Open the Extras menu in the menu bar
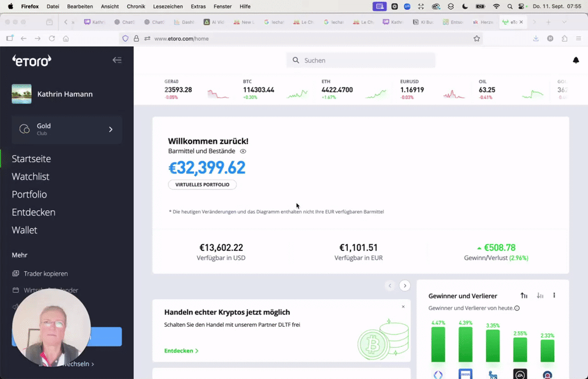 (x=198, y=6)
